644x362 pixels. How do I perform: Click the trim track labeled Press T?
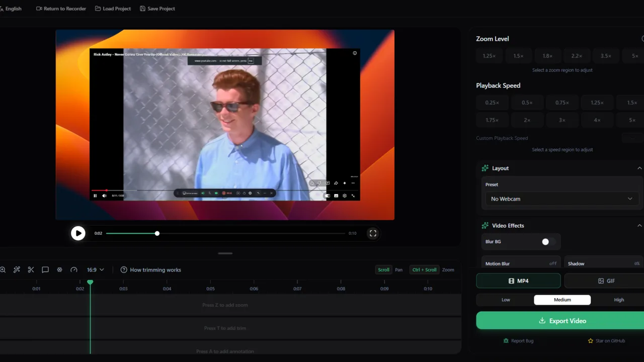(230, 328)
